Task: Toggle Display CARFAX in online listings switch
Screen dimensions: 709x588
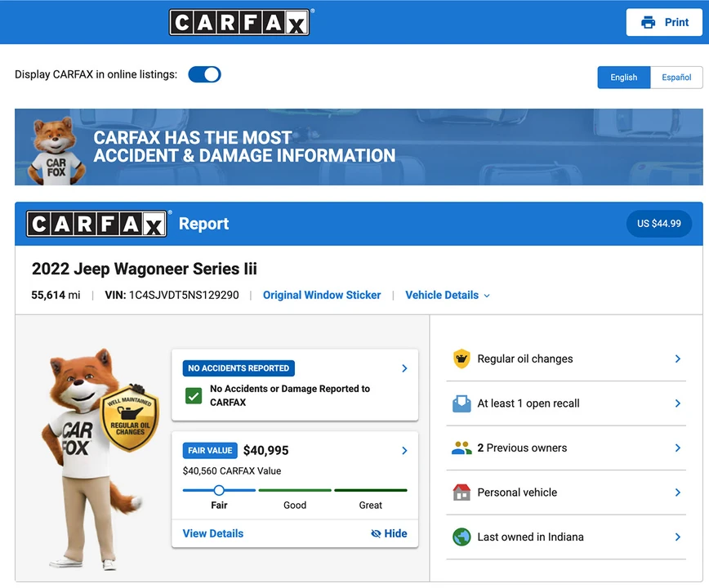Action: click(x=204, y=74)
